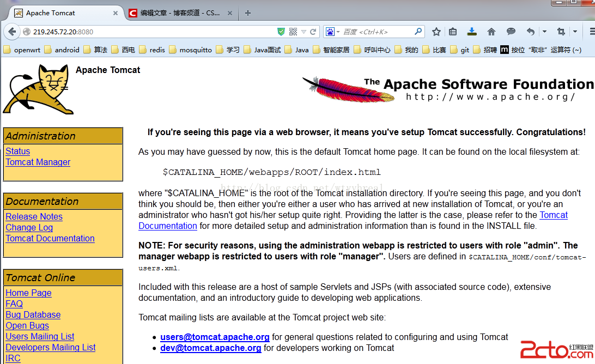Expand dropdown next to undo arrow icon
The width and height of the screenshot is (595, 364).
pyautogui.click(x=544, y=32)
